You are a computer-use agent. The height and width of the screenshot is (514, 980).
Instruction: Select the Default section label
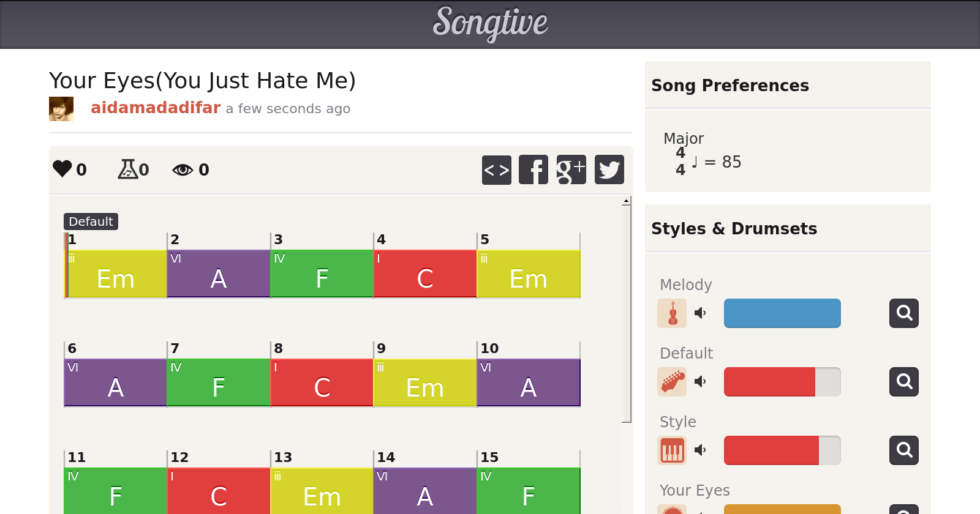coord(91,222)
